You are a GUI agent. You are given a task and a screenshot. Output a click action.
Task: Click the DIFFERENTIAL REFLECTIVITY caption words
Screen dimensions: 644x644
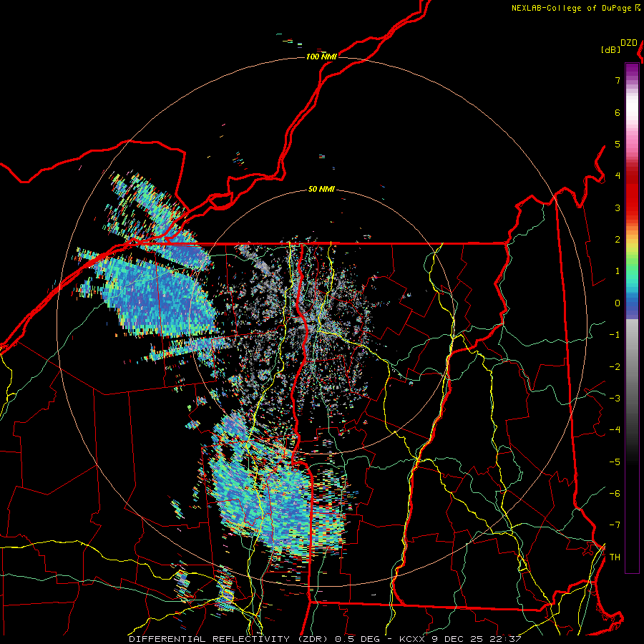tap(209, 639)
